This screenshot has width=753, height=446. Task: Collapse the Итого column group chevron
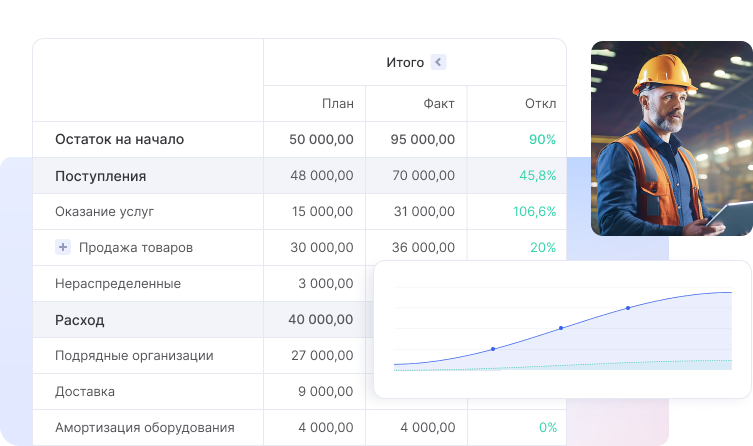(x=438, y=62)
